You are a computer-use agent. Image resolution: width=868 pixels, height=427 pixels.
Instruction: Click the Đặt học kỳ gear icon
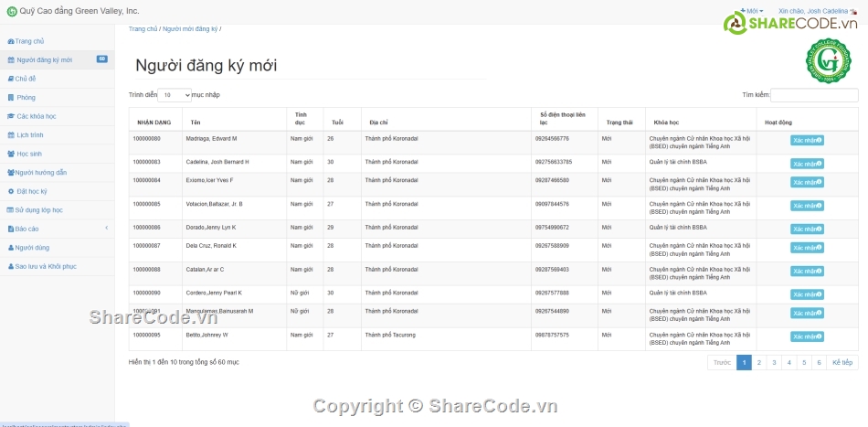coord(11,191)
